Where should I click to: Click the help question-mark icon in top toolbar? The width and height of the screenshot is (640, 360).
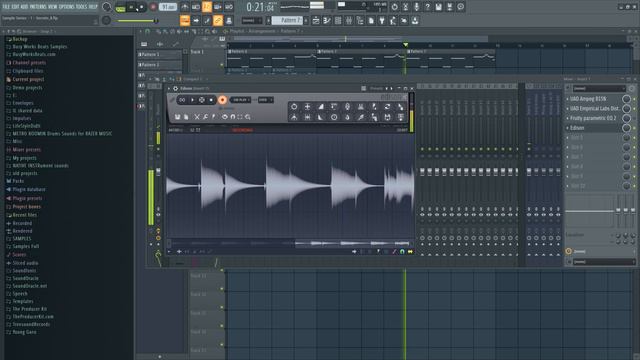pos(427,7)
